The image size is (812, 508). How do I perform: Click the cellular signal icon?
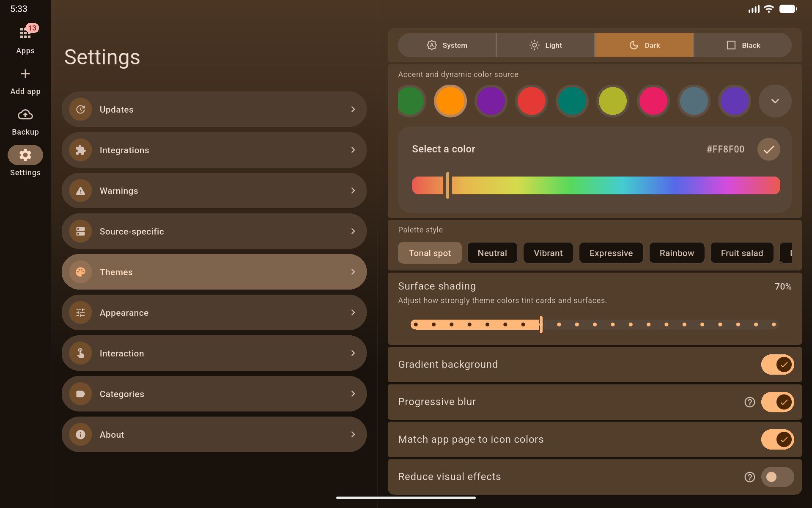pyautogui.click(x=754, y=9)
